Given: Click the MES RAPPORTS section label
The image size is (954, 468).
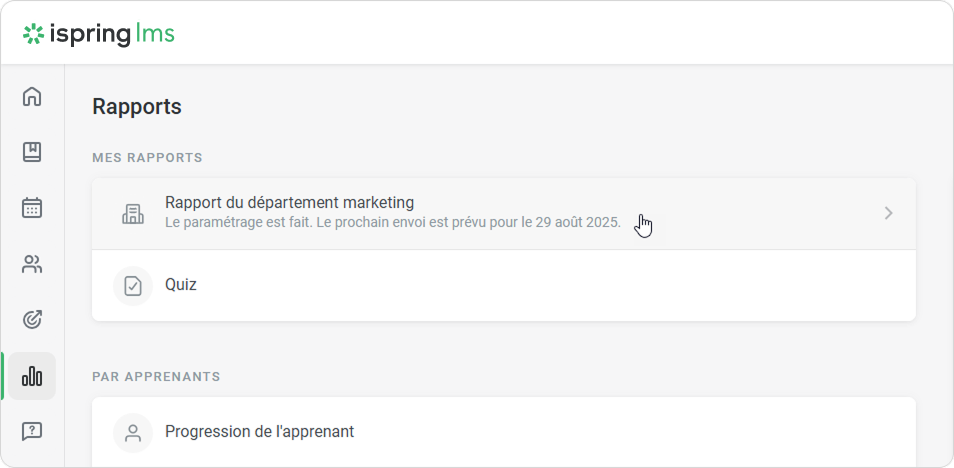Looking at the screenshot, I should (147, 158).
